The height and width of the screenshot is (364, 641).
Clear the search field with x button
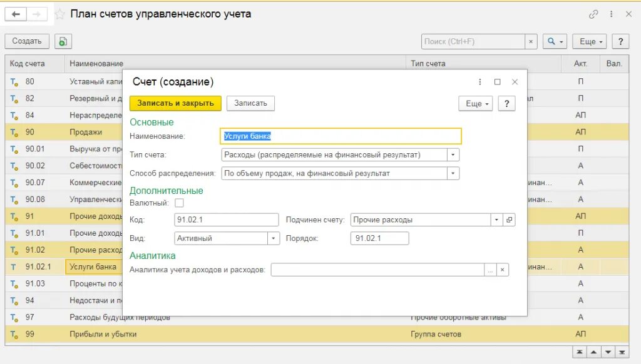(x=531, y=41)
